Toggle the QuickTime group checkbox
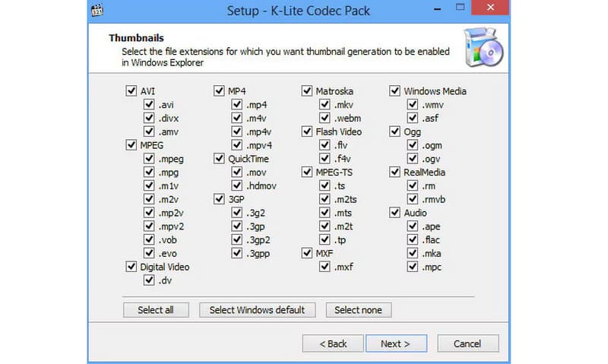608x364 pixels. [x=219, y=159]
